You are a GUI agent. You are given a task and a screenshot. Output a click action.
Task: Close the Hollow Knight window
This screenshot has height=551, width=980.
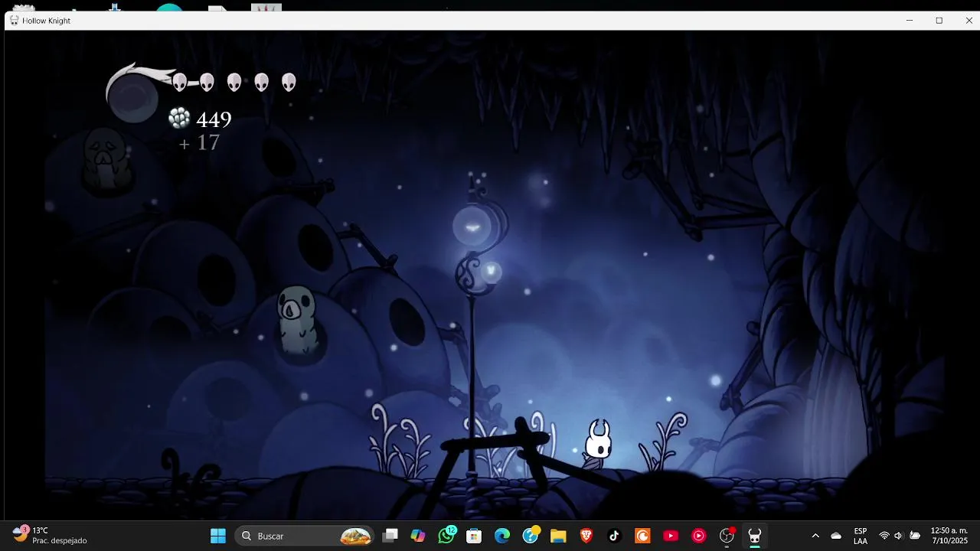tap(969, 21)
